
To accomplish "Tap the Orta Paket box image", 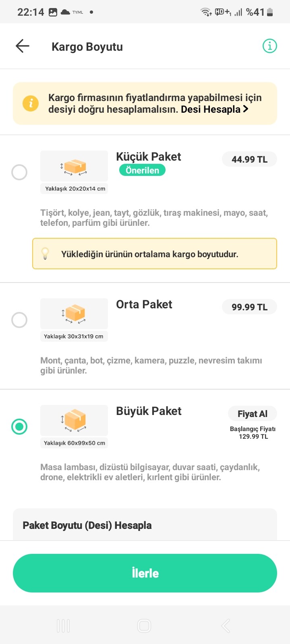I will 74,314.
